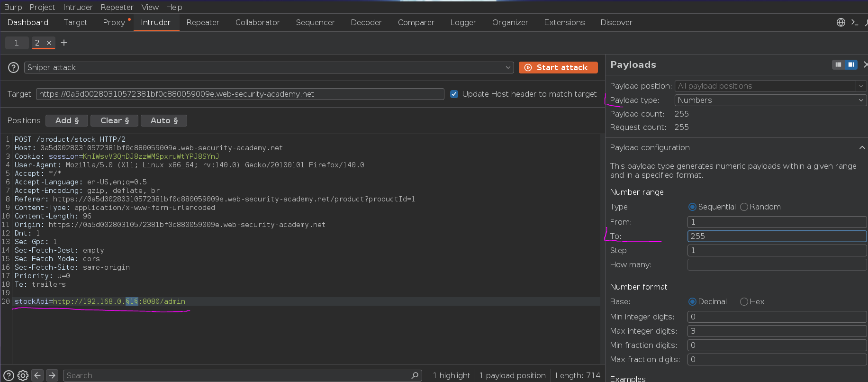
Task: Click the POST /product/stock request line
Action: [70, 139]
